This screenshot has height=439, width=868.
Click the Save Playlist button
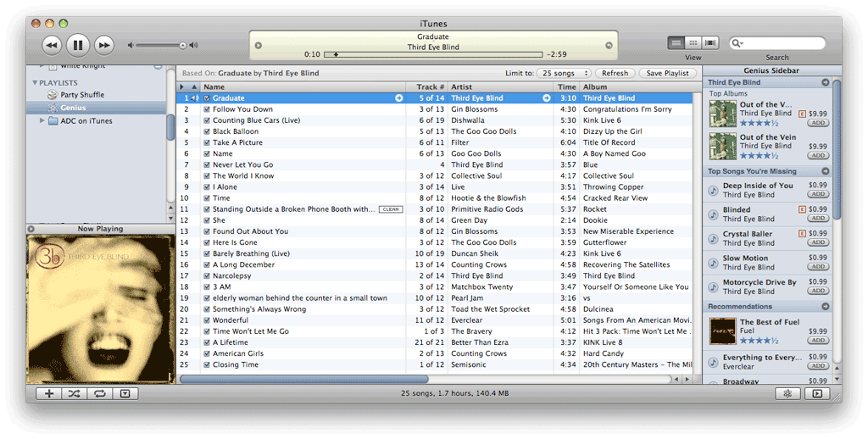pyautogui.click(x=668, y=73)
